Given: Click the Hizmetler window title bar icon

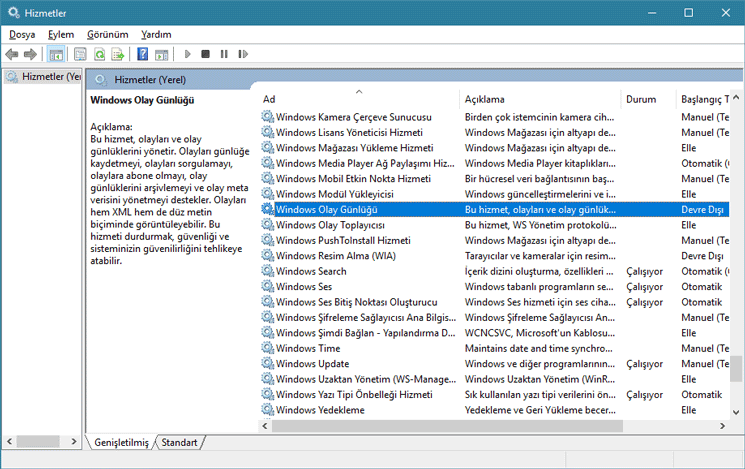Looking at the screenshot, I should [x=14, y=12].
